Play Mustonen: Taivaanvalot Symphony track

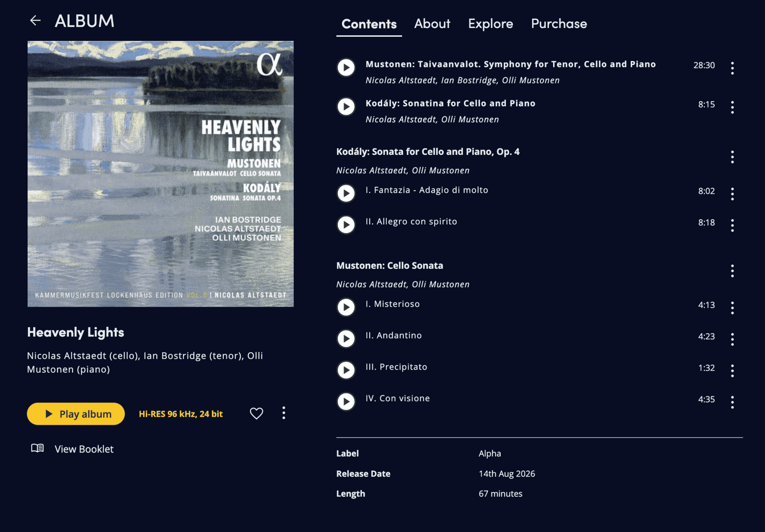(x=346, y=67)
